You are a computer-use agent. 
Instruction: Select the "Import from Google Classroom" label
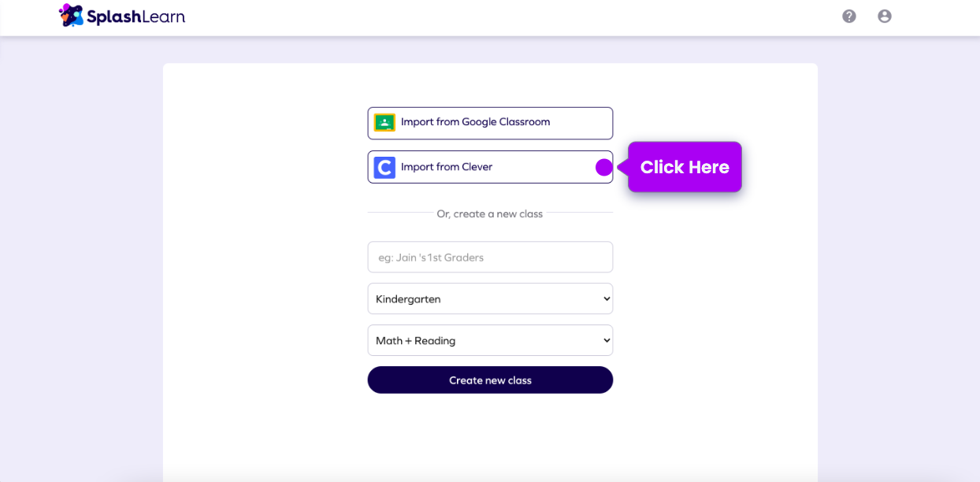tap(475, 122)
